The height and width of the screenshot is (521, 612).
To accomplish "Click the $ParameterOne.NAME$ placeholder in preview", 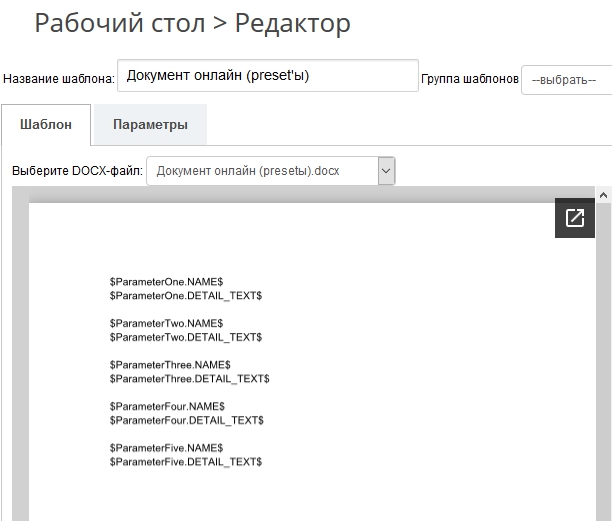I will click(x=166, y=283).
